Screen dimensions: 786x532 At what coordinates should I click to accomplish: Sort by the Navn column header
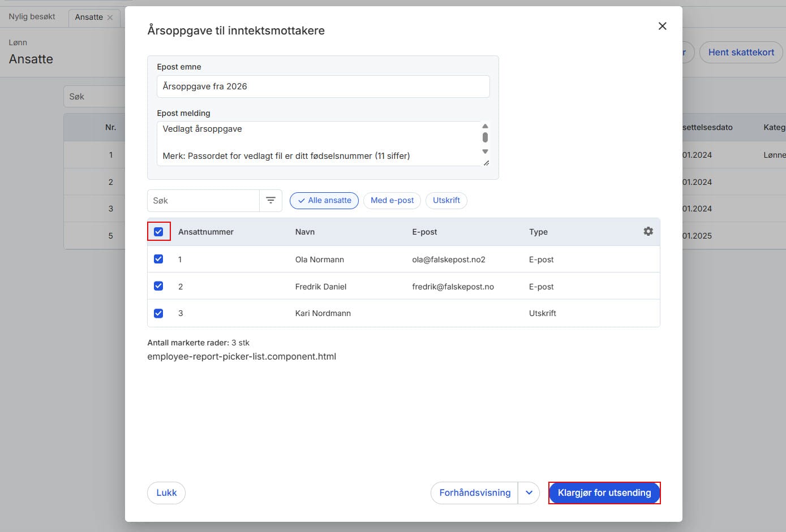pyautogui.click(x=305, y=232)
